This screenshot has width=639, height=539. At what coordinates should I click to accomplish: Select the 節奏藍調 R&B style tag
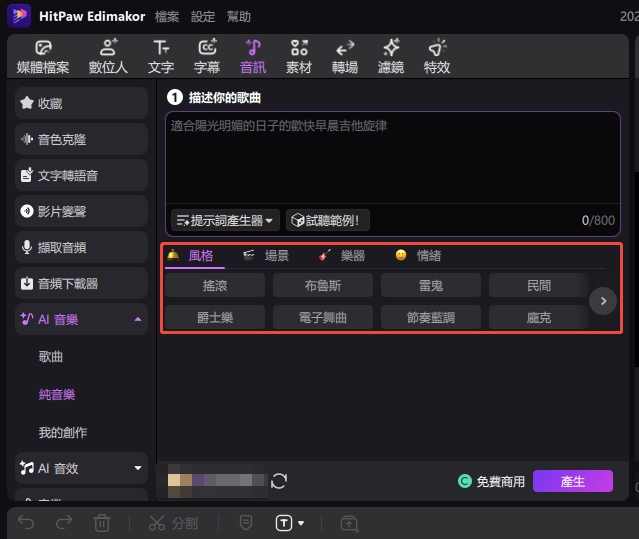431,317
